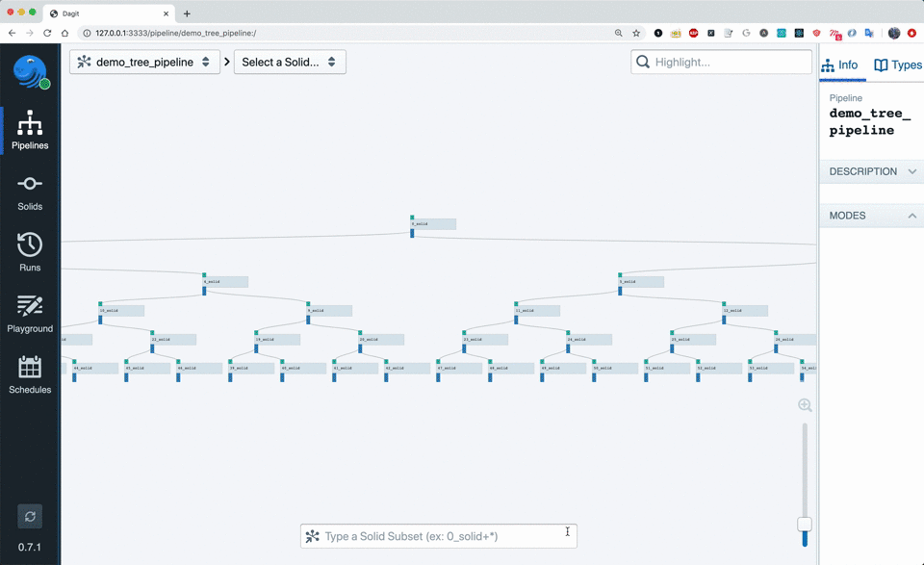Open a new browser tab

[187, 13]
